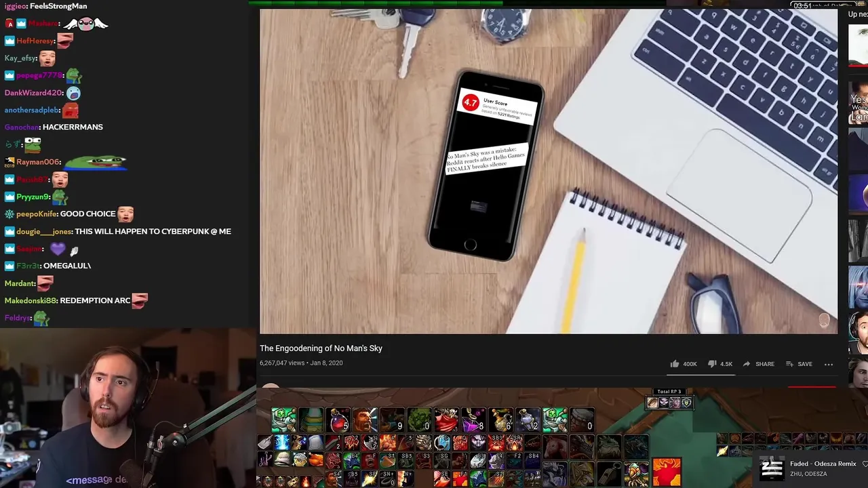The image size is (868, 488).
Task: Click chat username Mardant
Action: [20, 284]
